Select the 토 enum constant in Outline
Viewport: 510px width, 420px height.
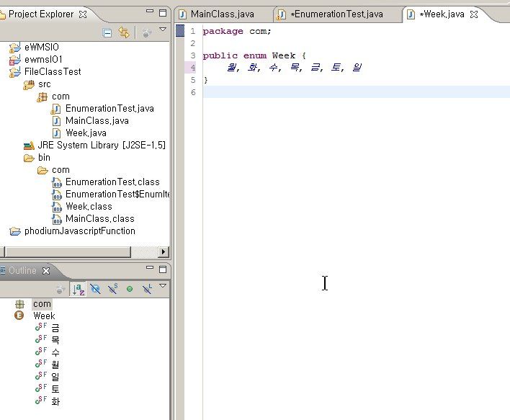click(x=55, y=389)
